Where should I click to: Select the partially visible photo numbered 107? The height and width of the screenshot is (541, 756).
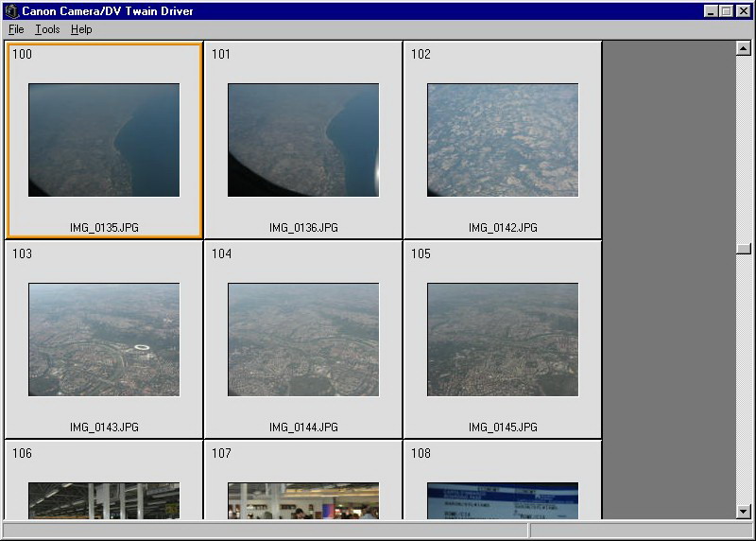pyautogui.click(x=303, y=501)
